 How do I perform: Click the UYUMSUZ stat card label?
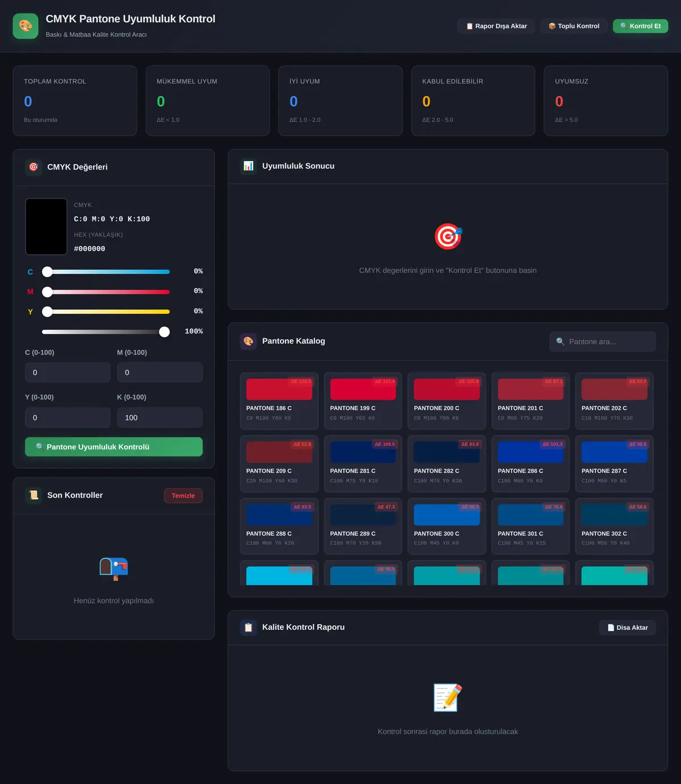click(x=571, y=81)
